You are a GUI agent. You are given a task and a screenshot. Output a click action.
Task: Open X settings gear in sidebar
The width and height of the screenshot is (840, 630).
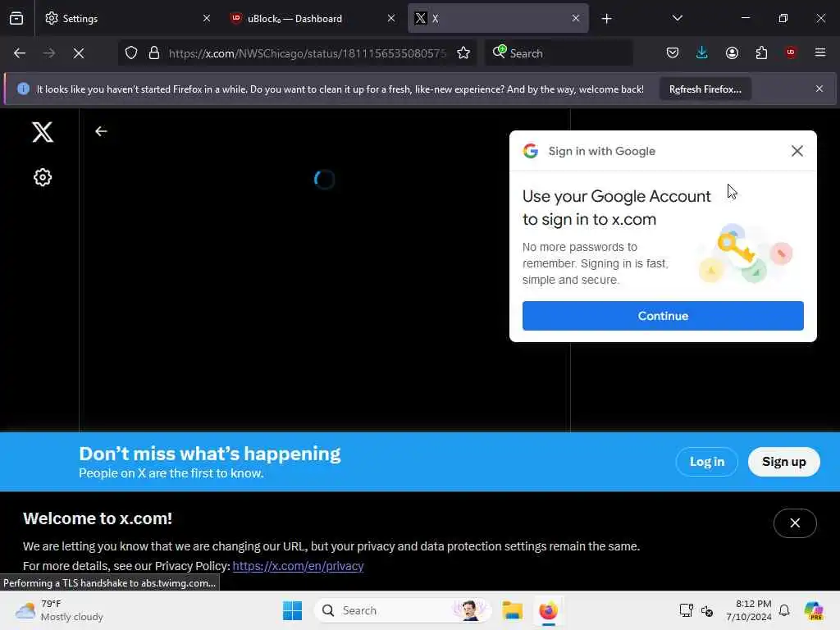click(43, 177)
